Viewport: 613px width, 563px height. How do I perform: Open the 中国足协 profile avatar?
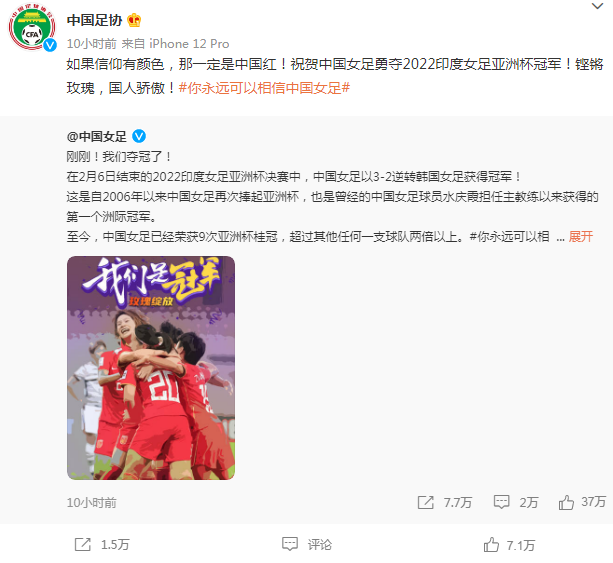(32, 27)
